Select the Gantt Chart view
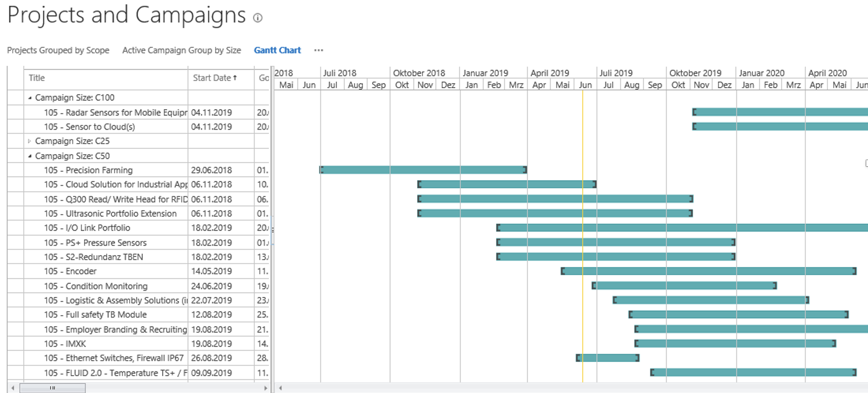 pos(277,50)
